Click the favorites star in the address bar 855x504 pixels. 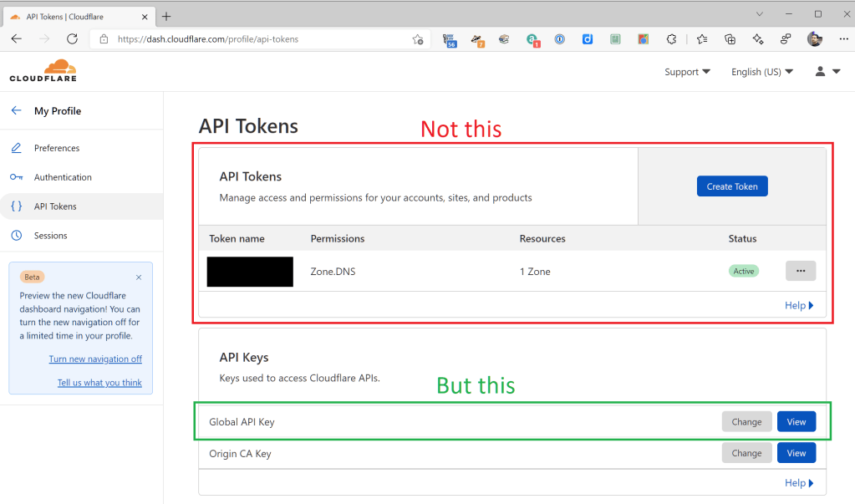point(417,39)
